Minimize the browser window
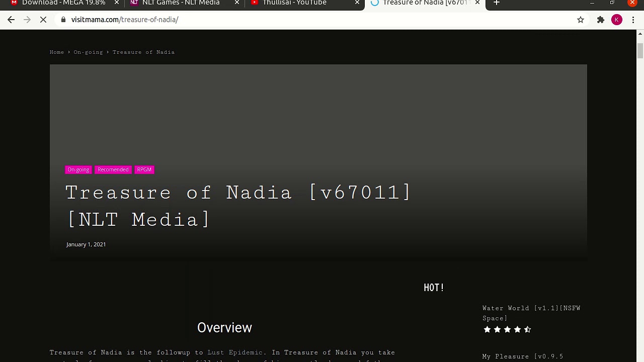This screenshot has height=362, width=644. pyautogui.click(x=592, y=3)
